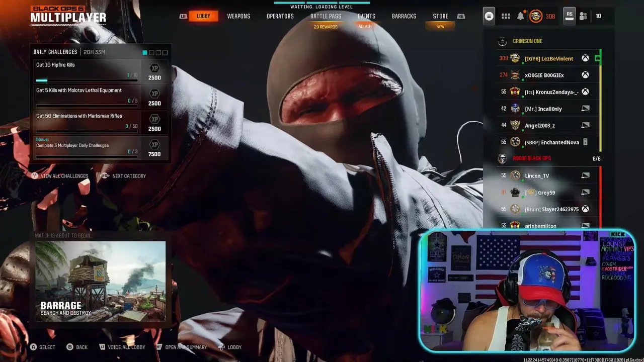644x362 pixels.
Task: Open the Events tab
Action: coord(366,16)
